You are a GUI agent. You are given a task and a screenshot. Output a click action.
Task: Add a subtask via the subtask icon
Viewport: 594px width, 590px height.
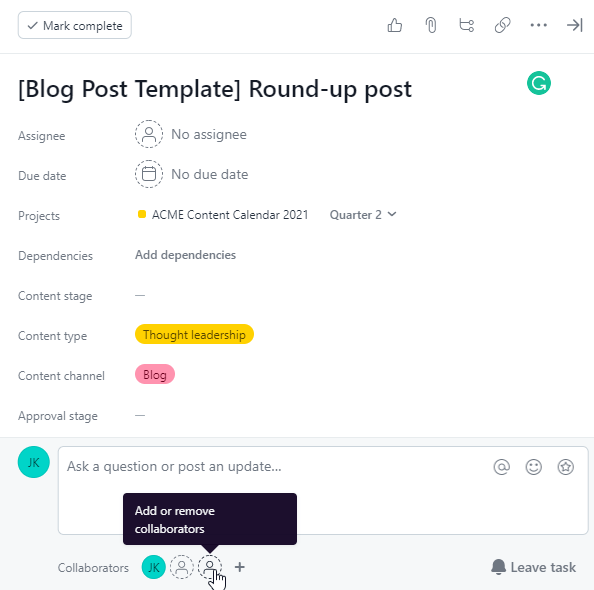(466, 25)
